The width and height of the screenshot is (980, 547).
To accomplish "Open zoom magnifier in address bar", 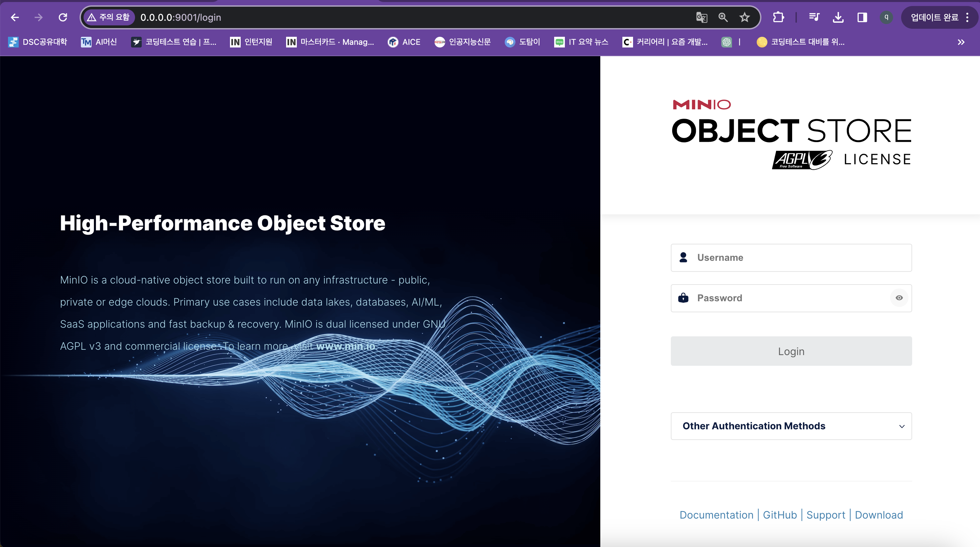I will tap(723, 17).
